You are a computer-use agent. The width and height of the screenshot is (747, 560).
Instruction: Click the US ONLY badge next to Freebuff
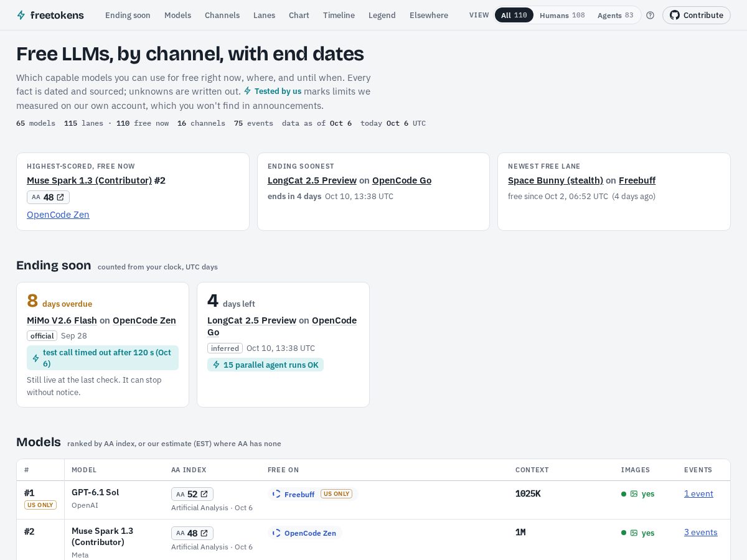pos(336,493)
